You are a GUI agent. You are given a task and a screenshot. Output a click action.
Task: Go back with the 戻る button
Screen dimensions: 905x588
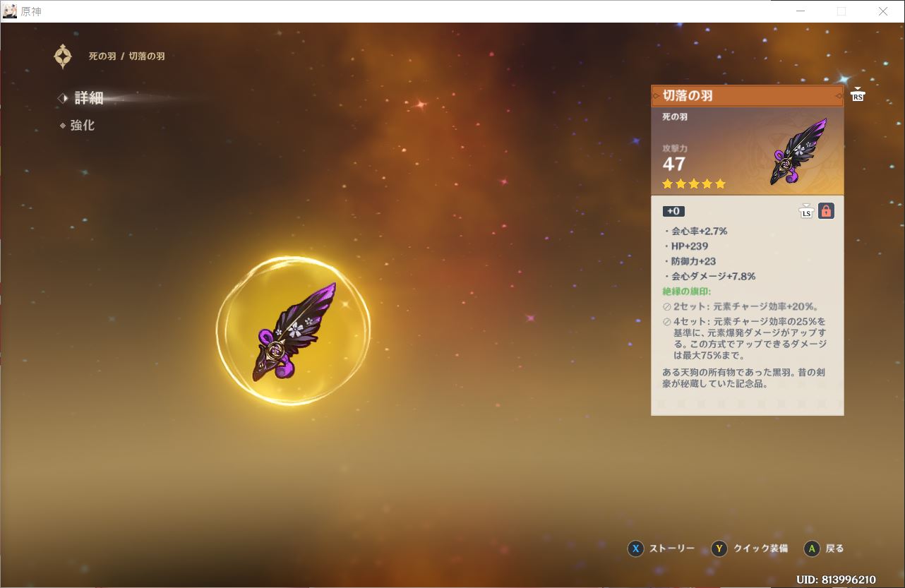point(824,548)
